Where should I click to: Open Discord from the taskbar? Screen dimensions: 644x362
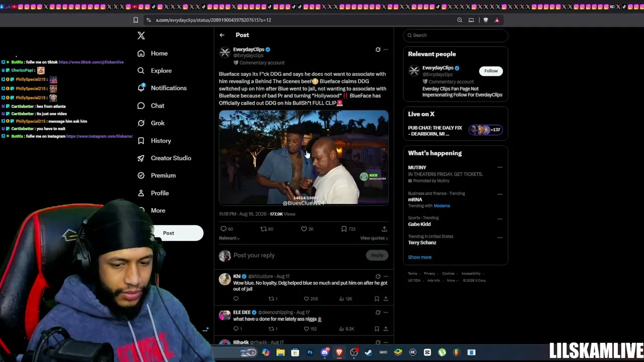click(x=325, y=352)
